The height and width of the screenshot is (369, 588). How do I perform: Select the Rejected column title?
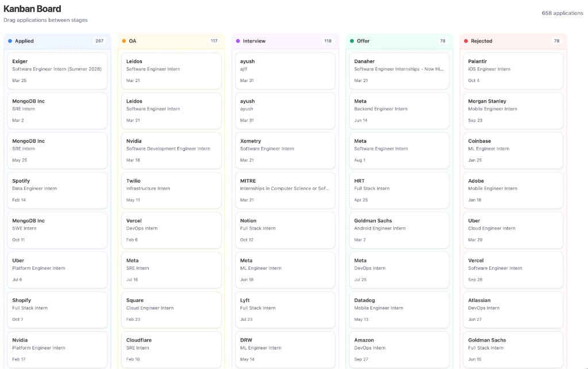click(x=481, y=41)
